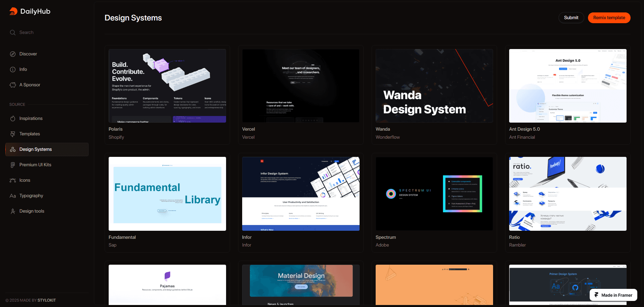The height and width of the screenshot is (307, 644).
Task: Open the Made in Framer badge
Action: pos(613,295)
